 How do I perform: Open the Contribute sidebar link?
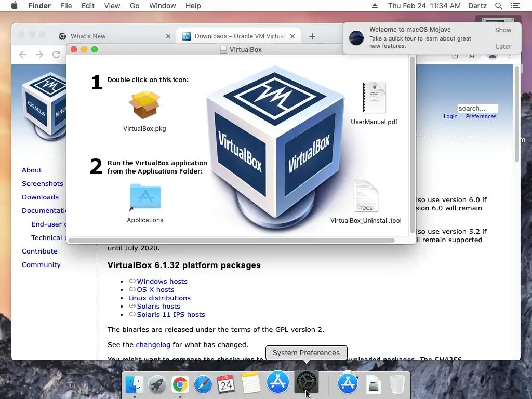(39, 251)
